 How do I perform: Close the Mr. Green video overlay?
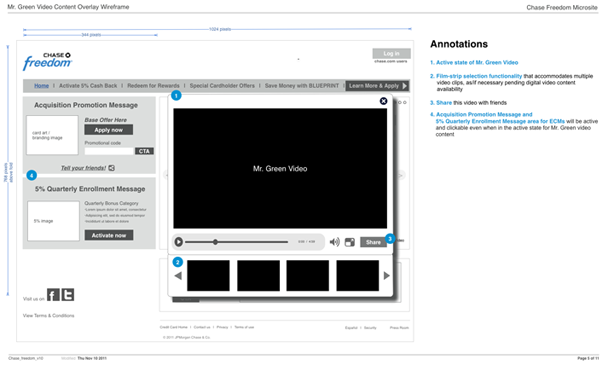coord(383,101)
